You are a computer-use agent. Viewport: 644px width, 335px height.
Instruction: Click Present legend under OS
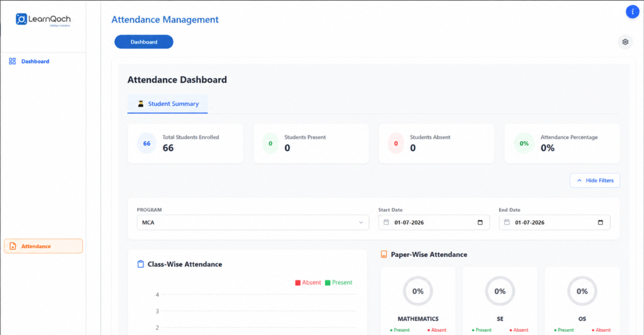coord(564,330)
